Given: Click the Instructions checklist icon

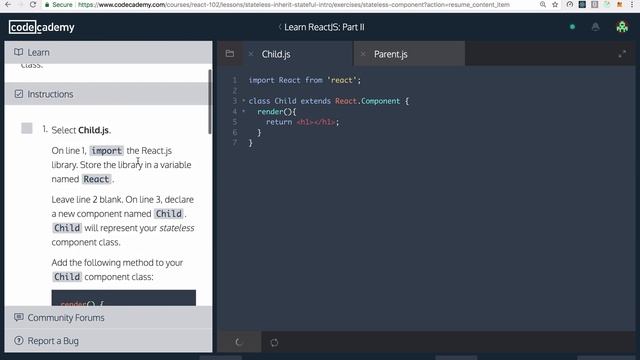Looking at the screenshot, I should point(18,94).
